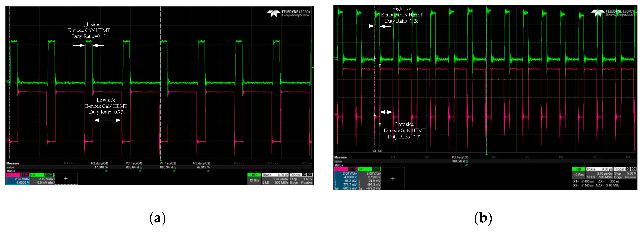The width and height of the screenshot is (644, 232).
Task: Click green checkmark under 804.58 kHz value
Action: point(466,165)
